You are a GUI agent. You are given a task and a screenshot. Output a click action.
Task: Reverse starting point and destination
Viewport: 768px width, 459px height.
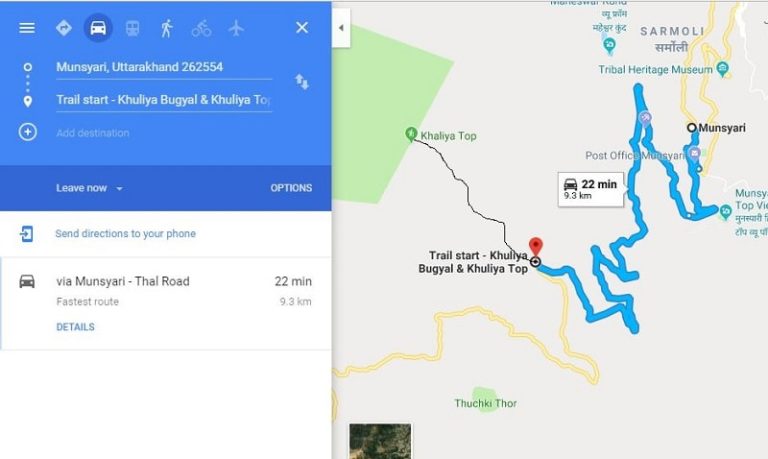(x=302, y=82)
